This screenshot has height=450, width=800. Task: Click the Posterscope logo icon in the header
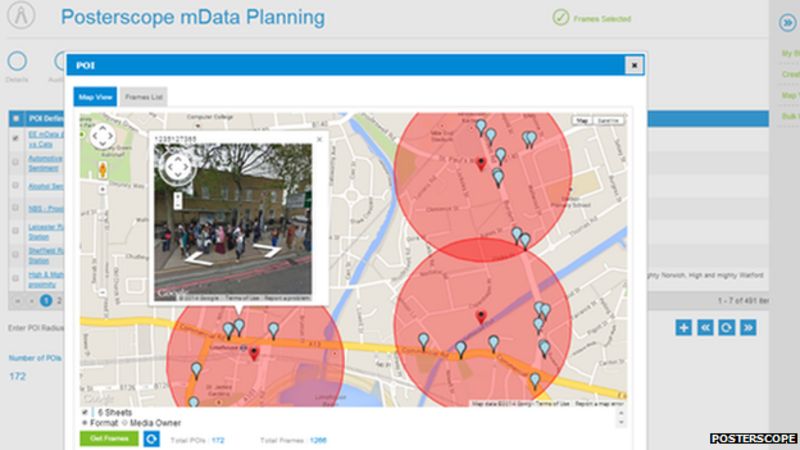click(x=21, y=14)
